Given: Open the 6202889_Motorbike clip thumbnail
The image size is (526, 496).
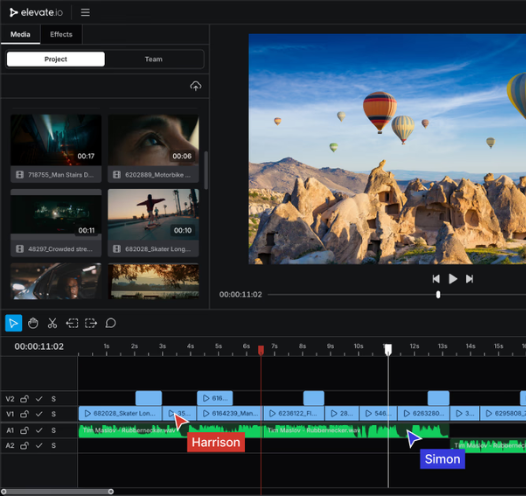Looking at the screenshot, I should coord(153,140).
